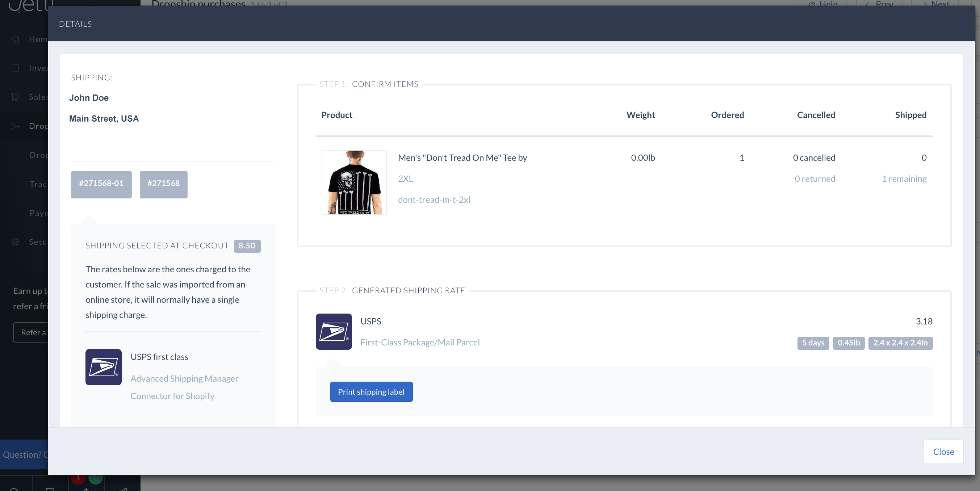Select order tag #271568-01
The width and height of the screenshot is (980, 491).
click(x=101, y=184)
